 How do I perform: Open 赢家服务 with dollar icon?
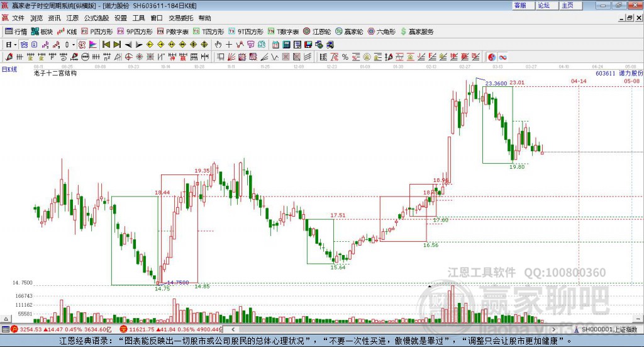point(417,31)
